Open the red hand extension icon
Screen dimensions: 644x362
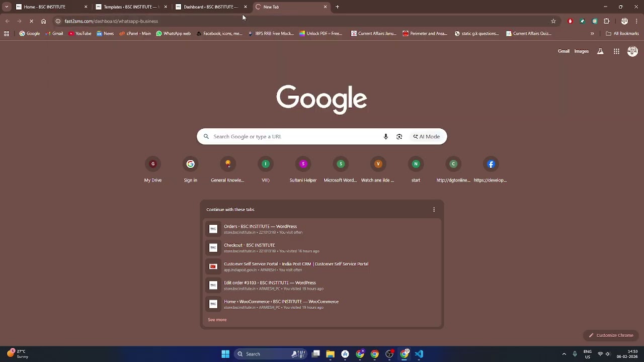(x=570, y=21)
